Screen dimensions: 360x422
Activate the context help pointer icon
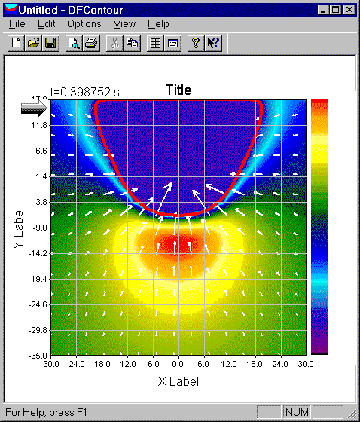coord(213,43)
